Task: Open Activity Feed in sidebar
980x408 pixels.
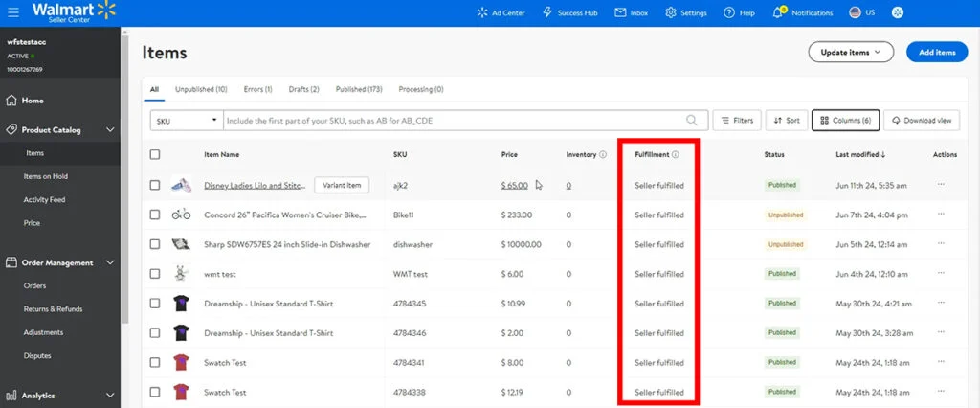Action: [x=44, y=199]
